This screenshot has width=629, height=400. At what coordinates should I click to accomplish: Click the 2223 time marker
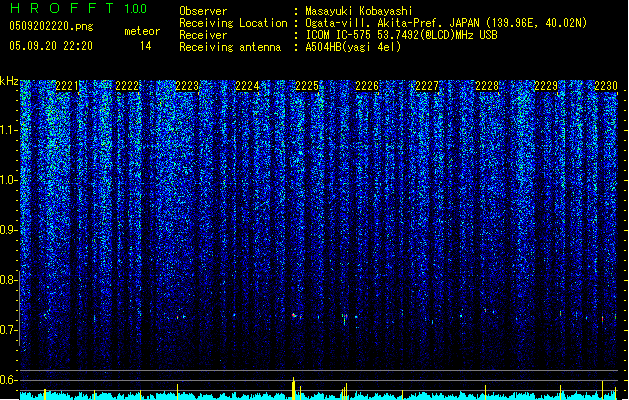(x=187, y=86)
